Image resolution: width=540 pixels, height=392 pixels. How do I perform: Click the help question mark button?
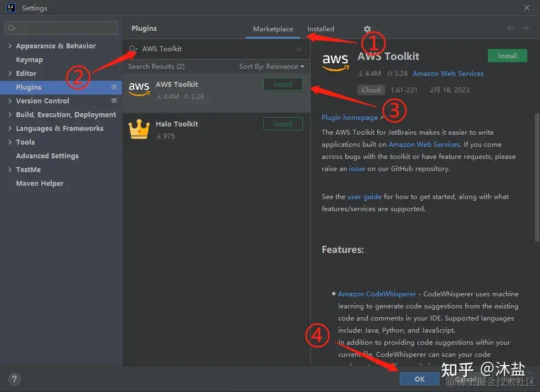pyautogui.click(x=14, y=379)
